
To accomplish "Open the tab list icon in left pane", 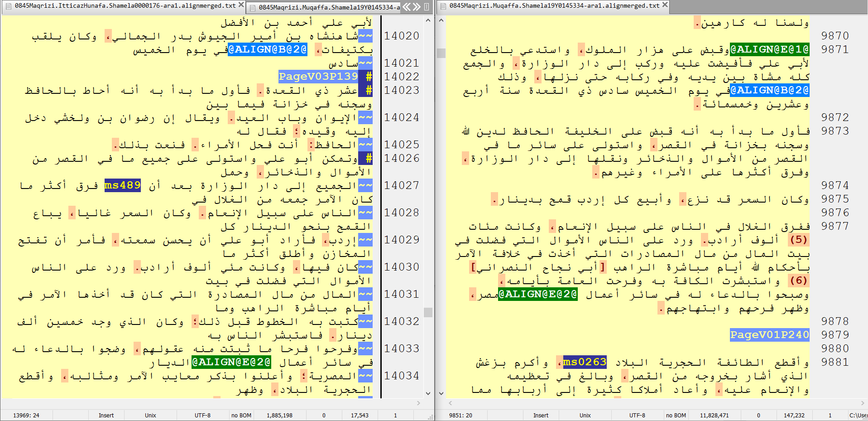I will [x=427, y=7].
